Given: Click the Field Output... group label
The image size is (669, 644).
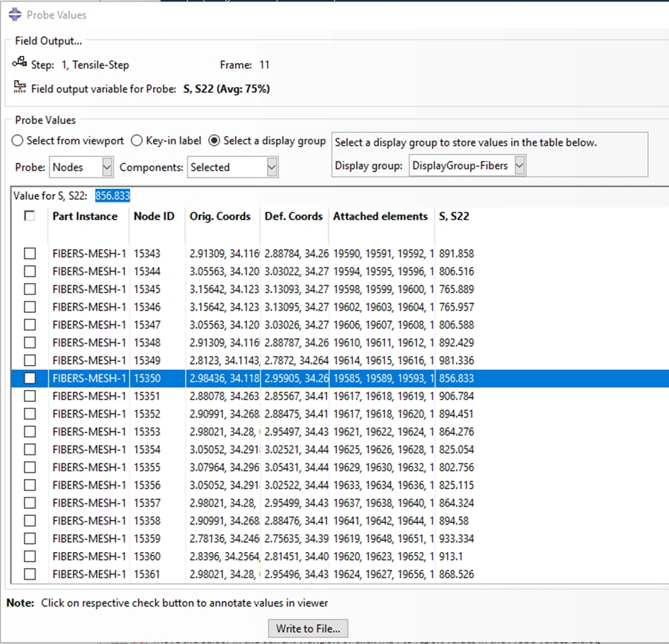Looking at the screenshot, I should pyautogui.click(x=48, y=41).
